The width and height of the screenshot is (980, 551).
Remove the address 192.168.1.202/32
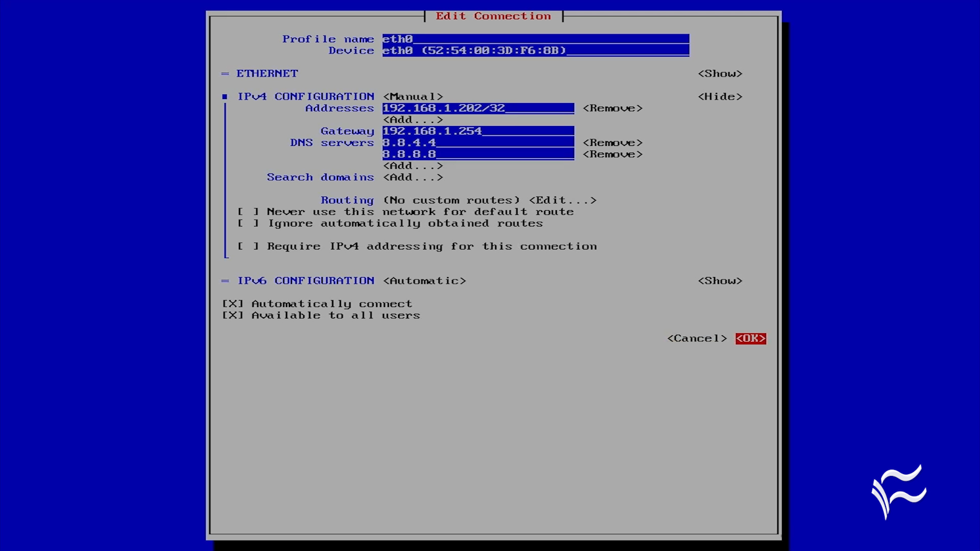tap(612, 108)
